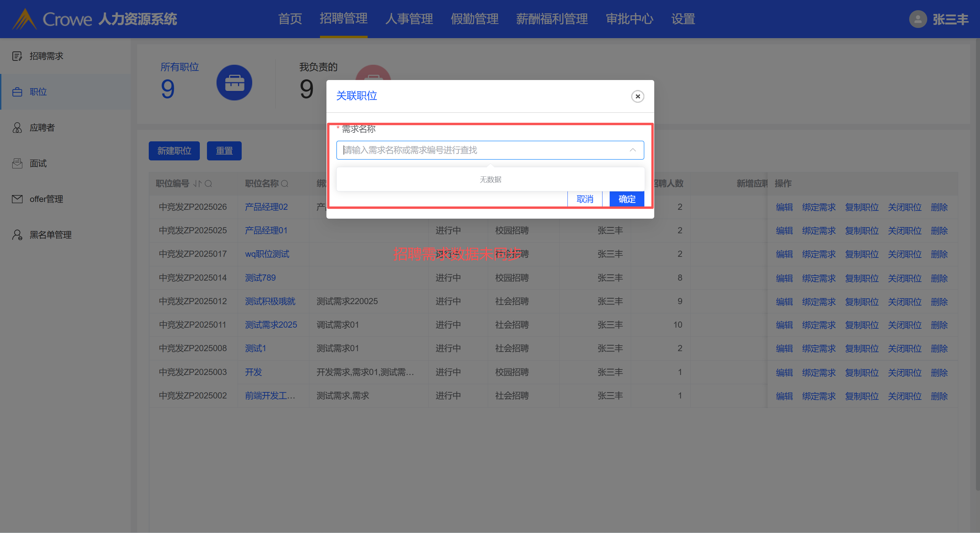Click the 黑名单管理 user icon
Image resolution: width=980 pixels, height=533 pixels.
click(x=17, y=235)
